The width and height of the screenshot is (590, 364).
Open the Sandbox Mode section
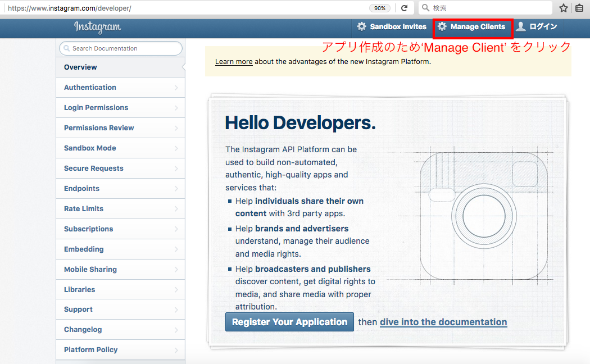click(x=120, y=148)
